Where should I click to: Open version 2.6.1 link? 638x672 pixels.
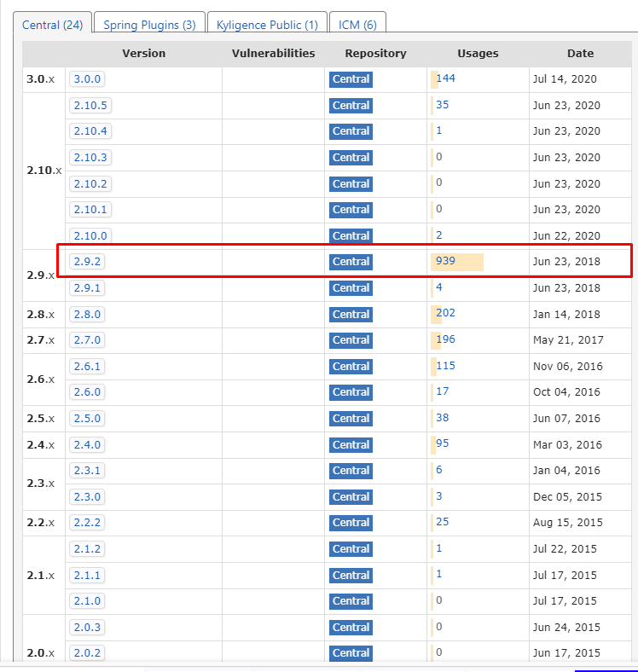coord(87,367)
